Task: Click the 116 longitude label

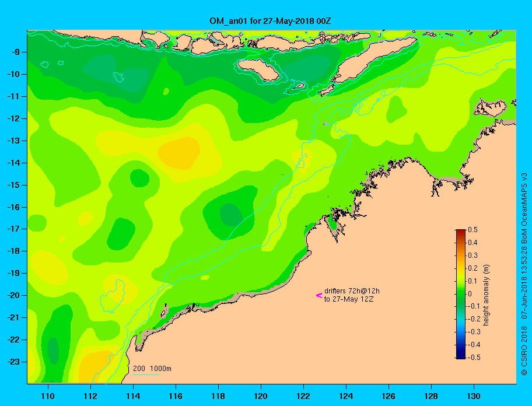Action: (176, 396)
